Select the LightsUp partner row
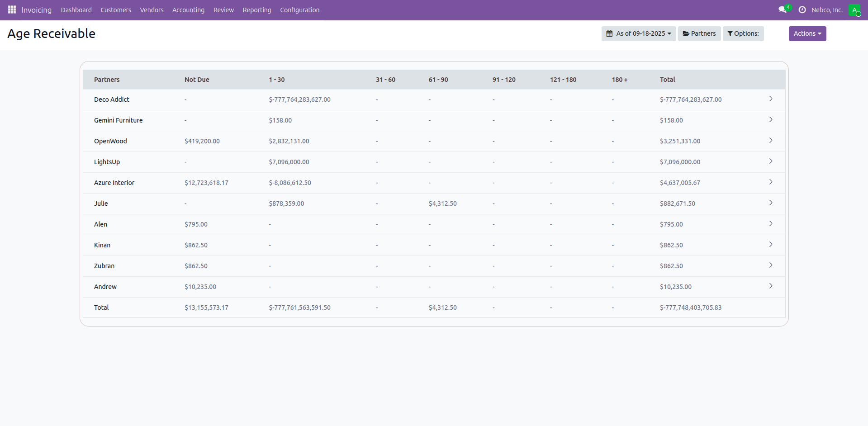Screen dimensions: 868x426 [x=107, y=162]
